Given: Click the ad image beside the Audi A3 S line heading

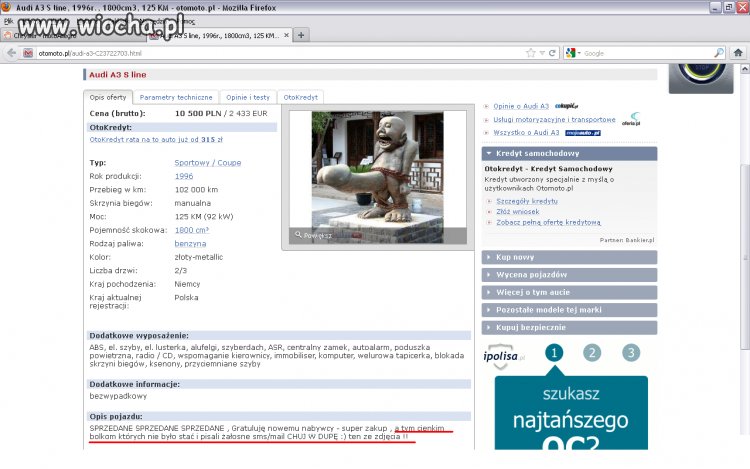Looking at the screenshot, I should pos(701,78).
